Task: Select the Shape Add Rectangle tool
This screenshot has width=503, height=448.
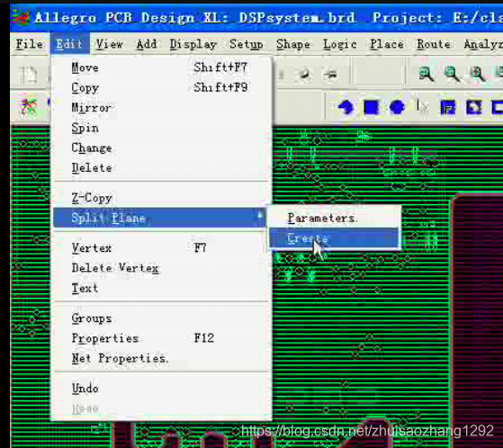Action: point(372,107)
